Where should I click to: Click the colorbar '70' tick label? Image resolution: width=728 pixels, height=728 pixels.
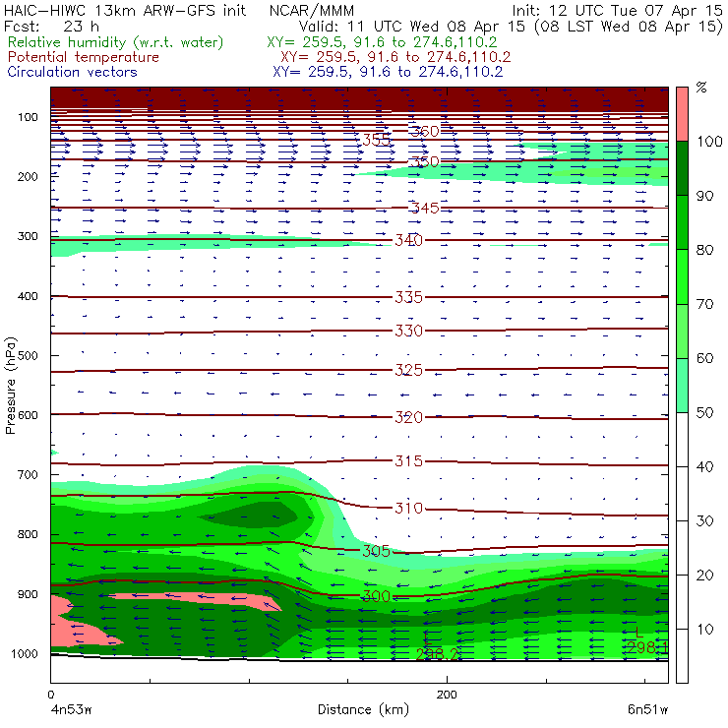704,304
